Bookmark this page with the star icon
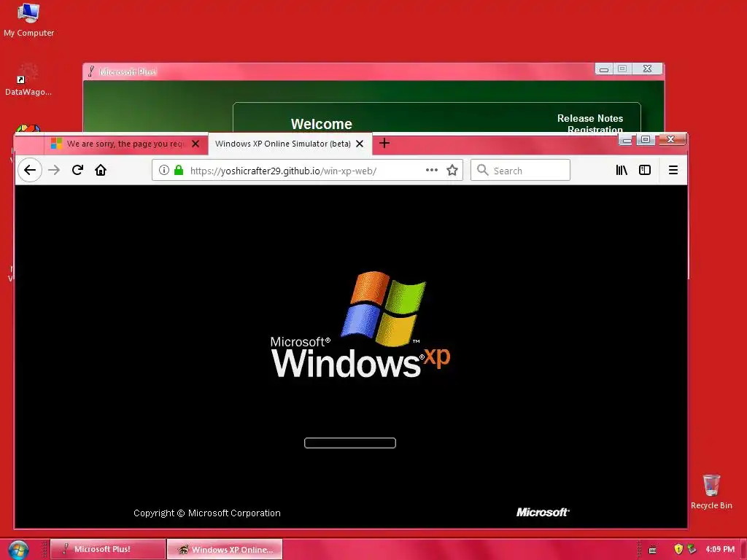The height and width of the screenshot is (560, 747). 452,170
